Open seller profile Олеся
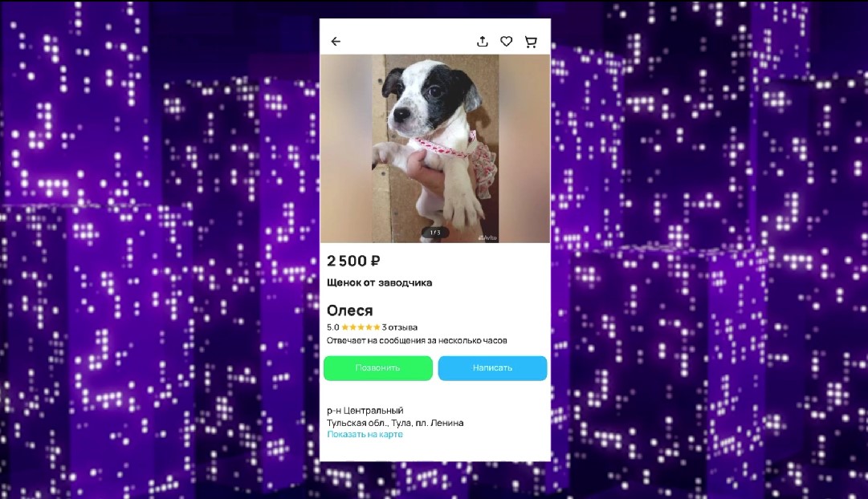This screenshot has height=499, width=868. (350, 310)
